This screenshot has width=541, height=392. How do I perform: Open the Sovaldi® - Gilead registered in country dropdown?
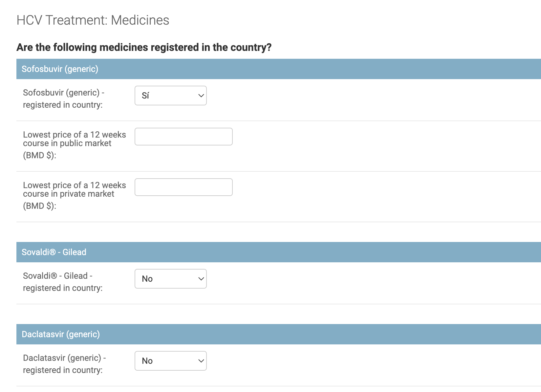(x=171, y=279)
